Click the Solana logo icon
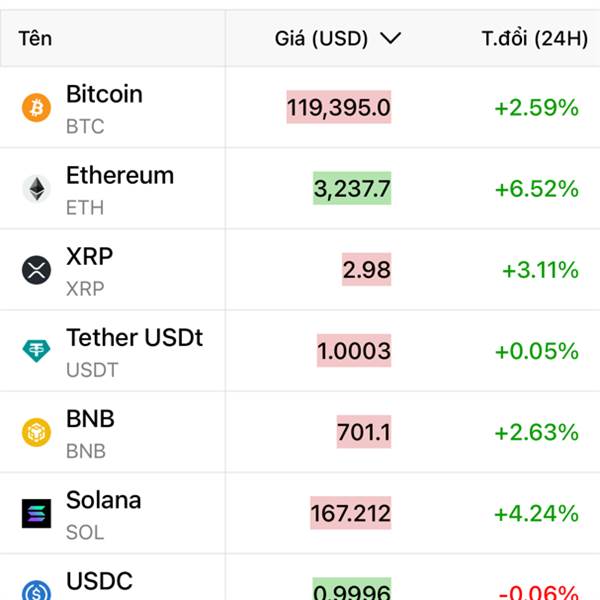This screenshot has height=600, width=600. pyautogui.click(x=36, y=514)
